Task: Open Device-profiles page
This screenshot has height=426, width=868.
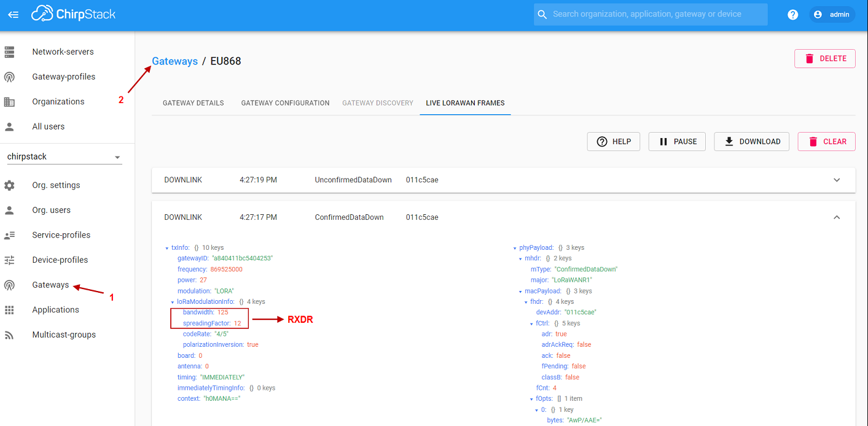Action: (x=60, y=260)
